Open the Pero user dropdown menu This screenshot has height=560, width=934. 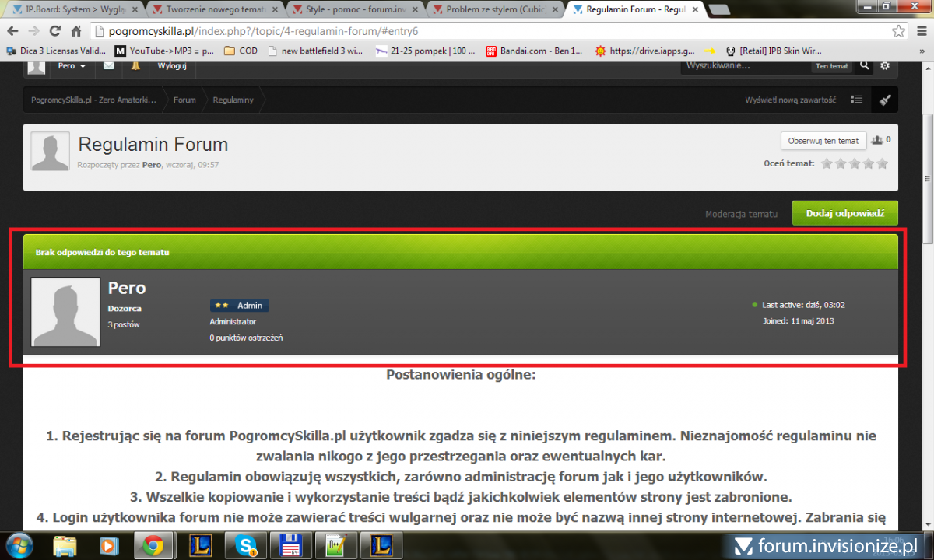[72, 66]
